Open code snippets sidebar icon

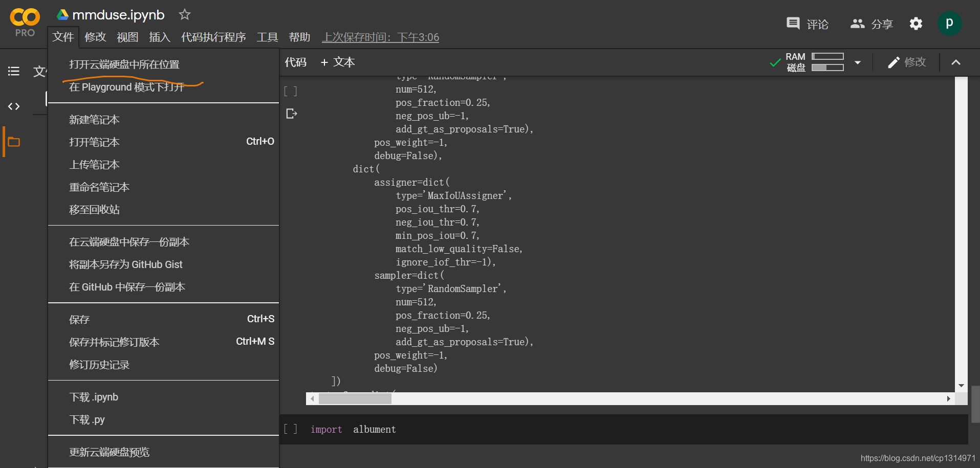14,106
